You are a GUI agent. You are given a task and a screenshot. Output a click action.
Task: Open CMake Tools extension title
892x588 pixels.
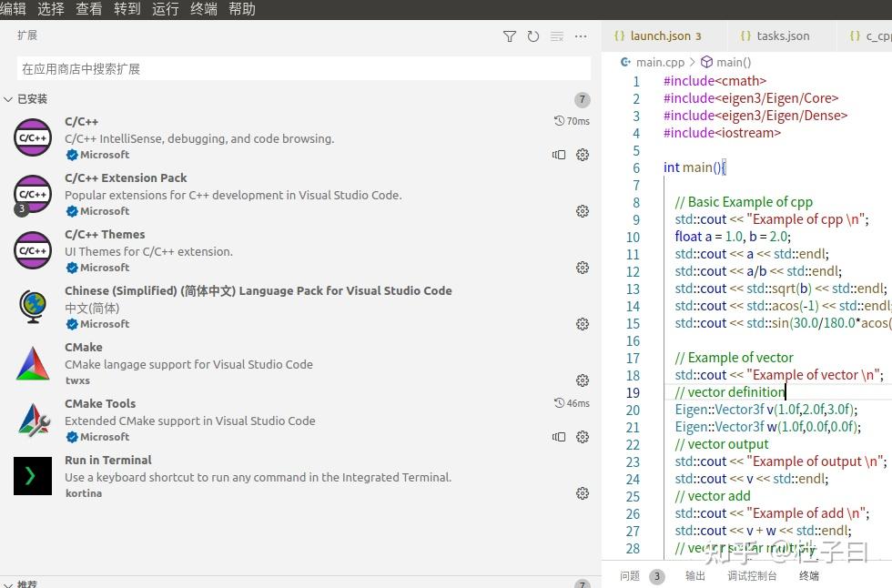click(100, 404)
